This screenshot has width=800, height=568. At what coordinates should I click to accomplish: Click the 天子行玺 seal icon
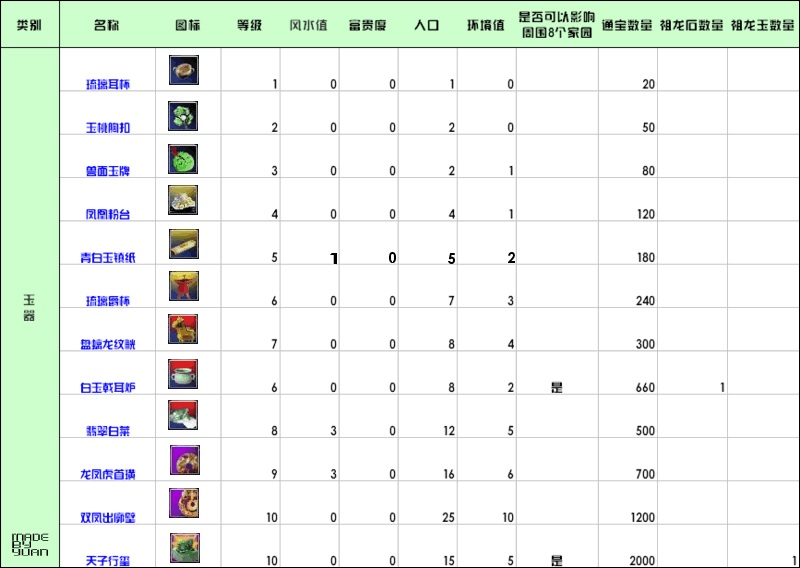tap(185, 548)
